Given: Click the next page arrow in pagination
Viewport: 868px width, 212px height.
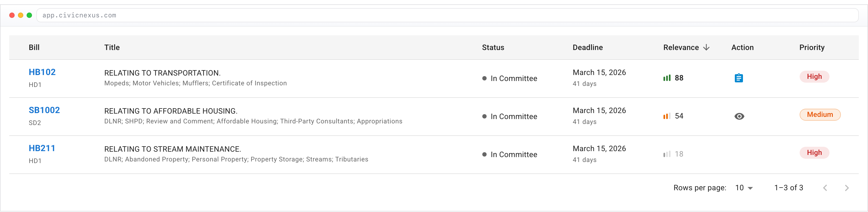Looking at the screenshot, I should [847, 188].
